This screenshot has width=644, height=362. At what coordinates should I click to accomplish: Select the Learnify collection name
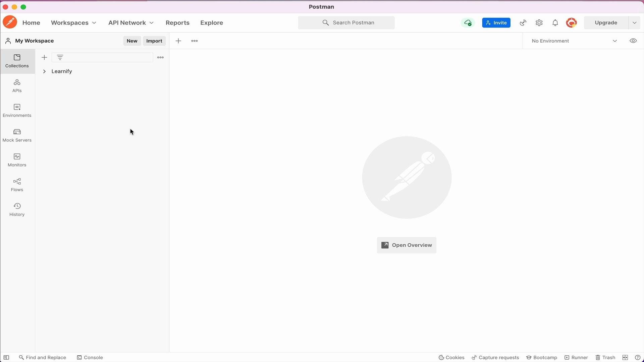[x=62, y=71]
